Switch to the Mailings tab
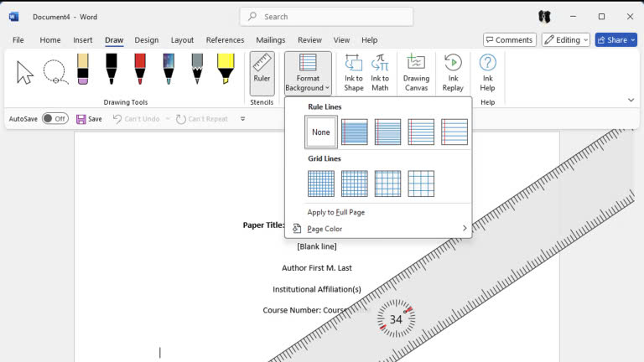Viewport: 644px width, 362px height. pos(271,40)
